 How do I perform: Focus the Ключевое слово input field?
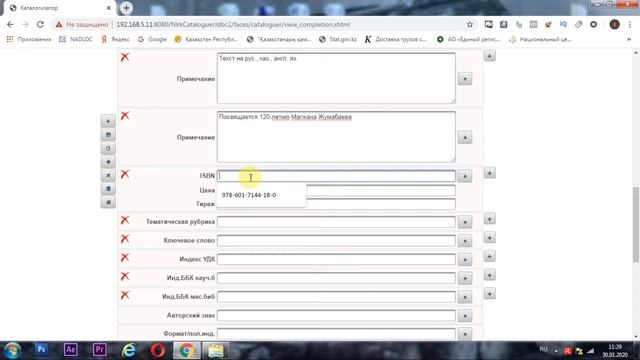click(x=336, y=241)
